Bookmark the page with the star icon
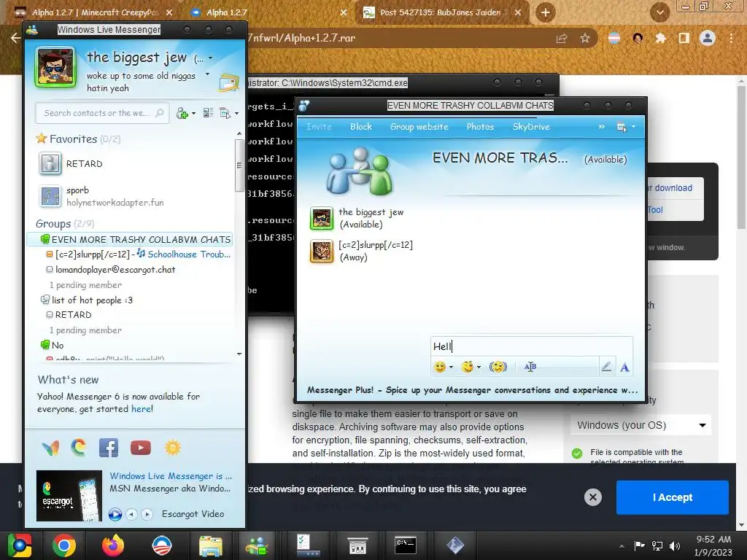This screenshot has height=560, width=747. (585, 38)
